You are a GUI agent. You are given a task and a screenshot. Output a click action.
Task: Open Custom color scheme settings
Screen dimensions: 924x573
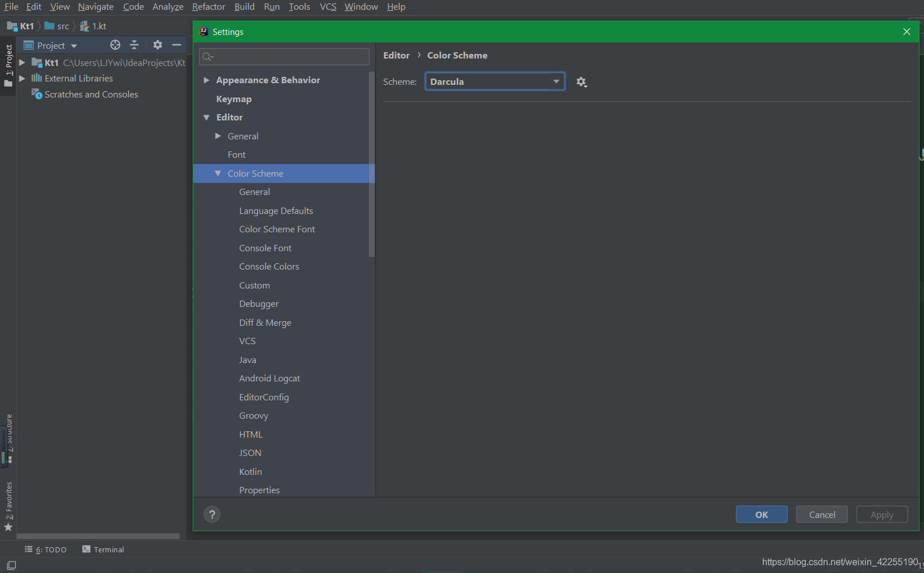(255, 286)
